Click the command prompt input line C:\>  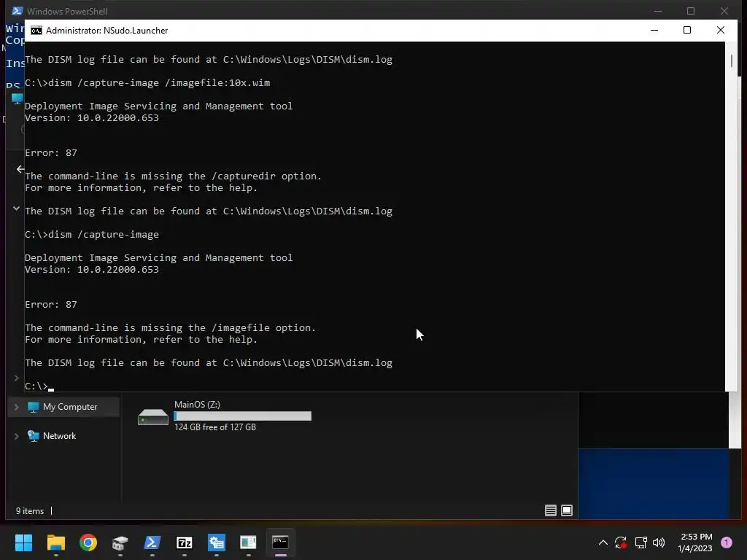point(39,386)
